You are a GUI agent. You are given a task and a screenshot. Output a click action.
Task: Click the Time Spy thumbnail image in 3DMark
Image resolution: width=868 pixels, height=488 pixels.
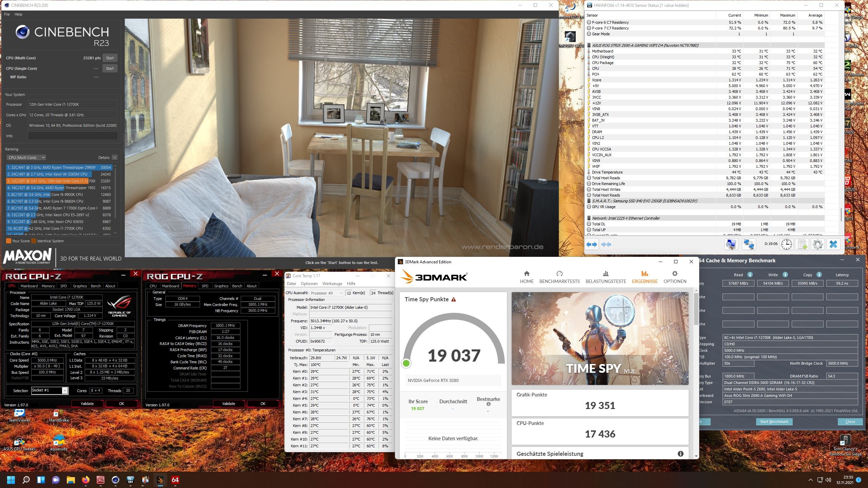click(600, 339)
